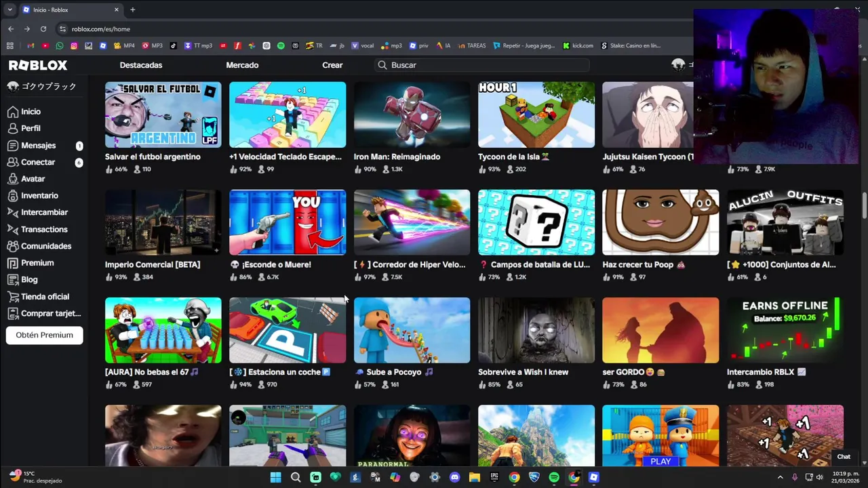Open Haz crecer tu Poop game
The width and height of the screenshot is (868, 488).
660,222
